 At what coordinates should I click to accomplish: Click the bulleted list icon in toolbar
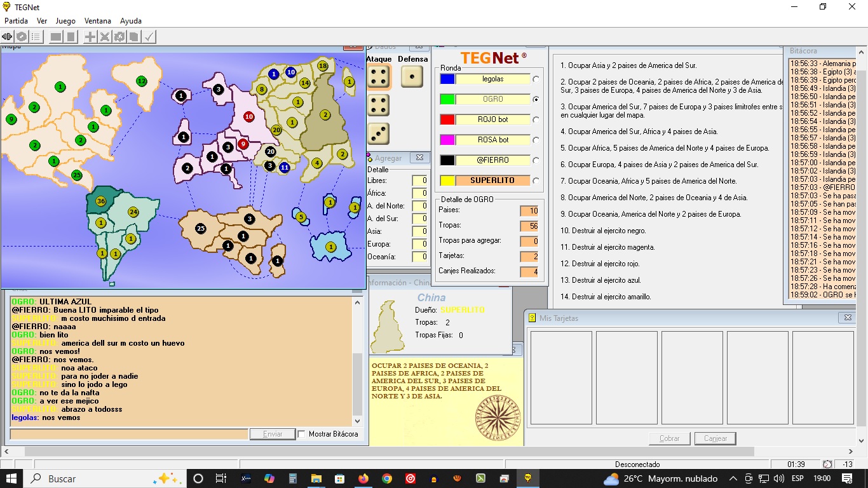point(36,37)
